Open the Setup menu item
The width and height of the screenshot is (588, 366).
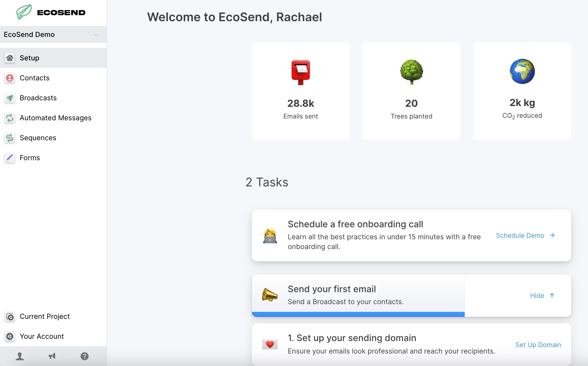(29, 58)
